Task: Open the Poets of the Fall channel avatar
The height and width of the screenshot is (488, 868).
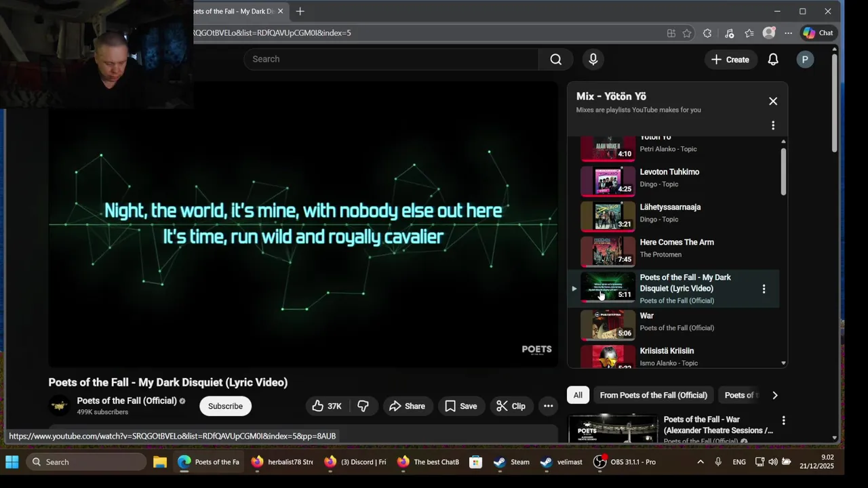Action: (x=60, y=405)
